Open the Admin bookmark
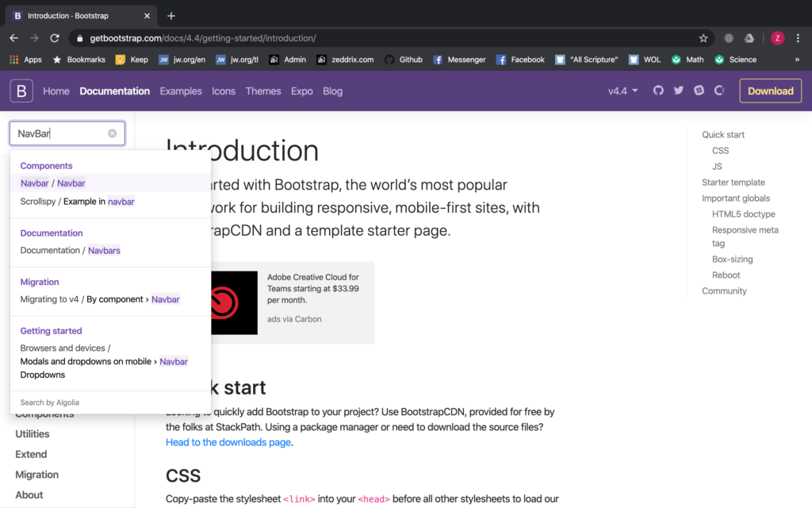 (x=287, y=60)
